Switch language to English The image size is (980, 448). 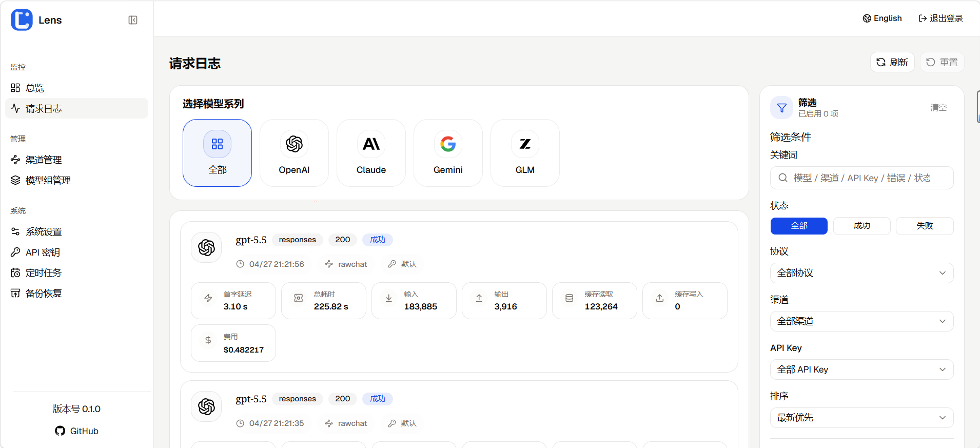pyautogui.click(x=882, y=18)
